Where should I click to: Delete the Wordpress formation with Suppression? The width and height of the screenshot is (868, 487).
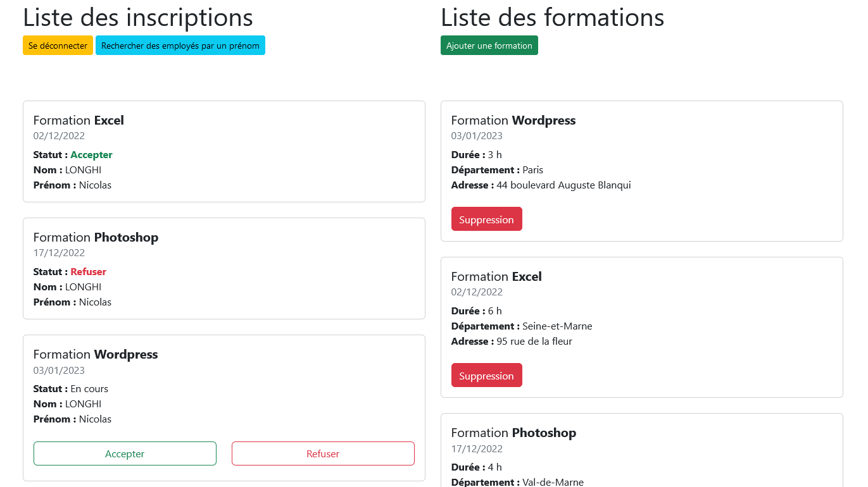pos(486,219)
